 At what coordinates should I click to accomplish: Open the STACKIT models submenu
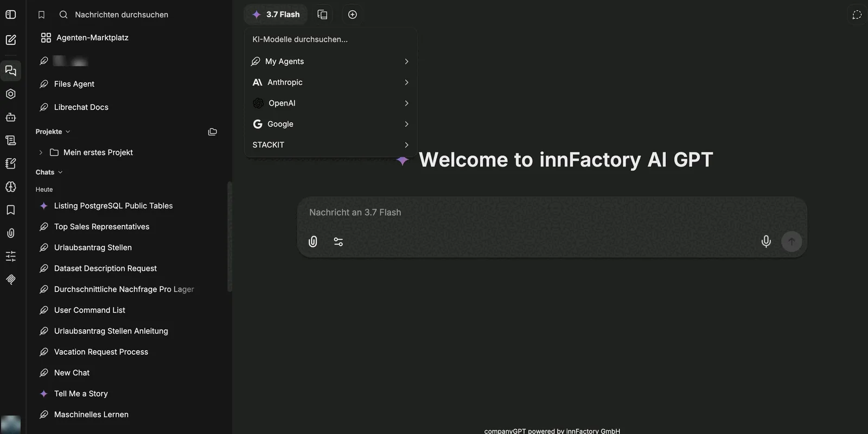(330, 145)
